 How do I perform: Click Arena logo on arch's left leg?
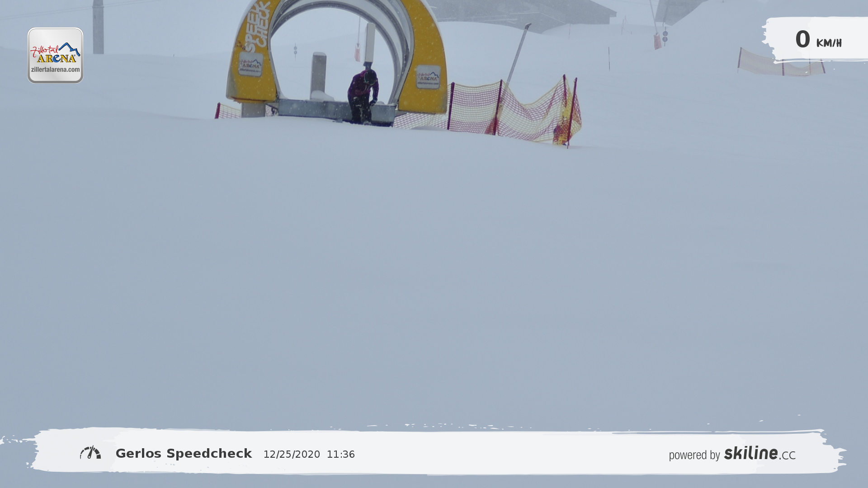coord(250,64)
